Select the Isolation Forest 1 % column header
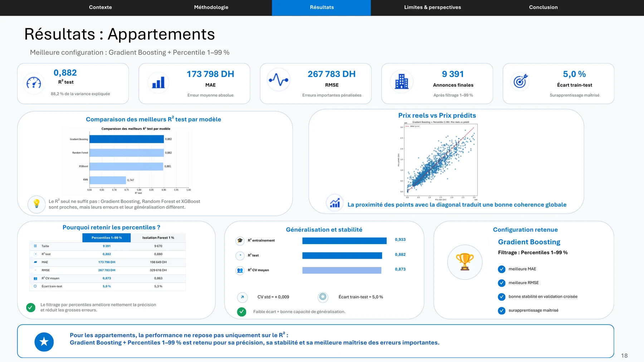 pyautogui.click(x=158, y=238)
